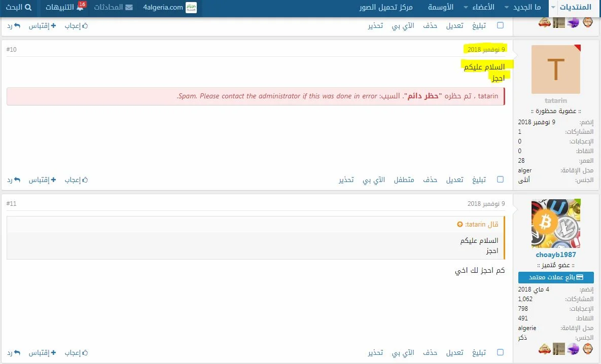601x364 pixels.
Task: Expand the dropdown arrow beside المنتديات
Action: 553,8
